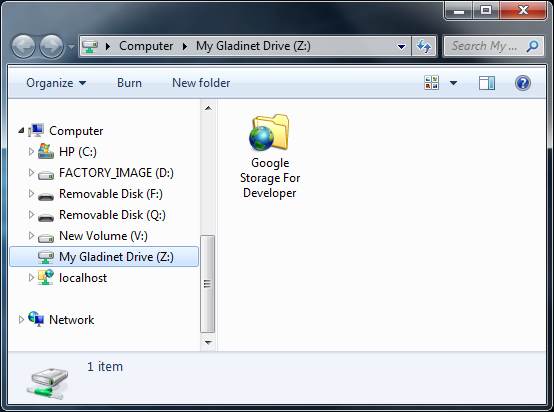Screen dimensions: 554x412
Task: Click the Network globe icon
Action: tap(36, 319)
